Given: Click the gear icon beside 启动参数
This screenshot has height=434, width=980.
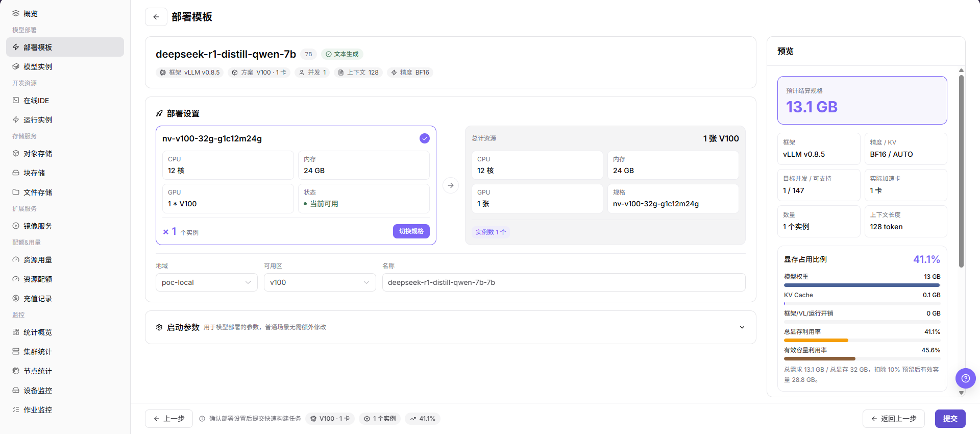Looking at the screenshot, I should pyautogui.click(x=159, y=327).
